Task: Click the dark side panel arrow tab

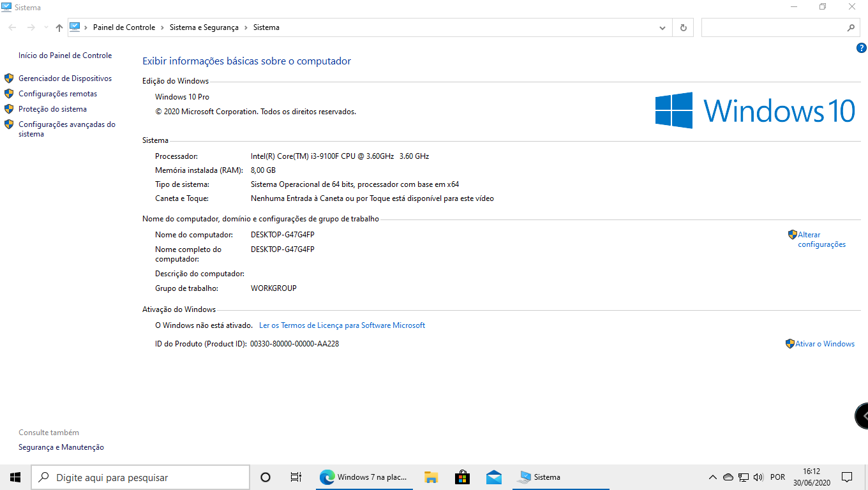Action: (x=862, y=416)
